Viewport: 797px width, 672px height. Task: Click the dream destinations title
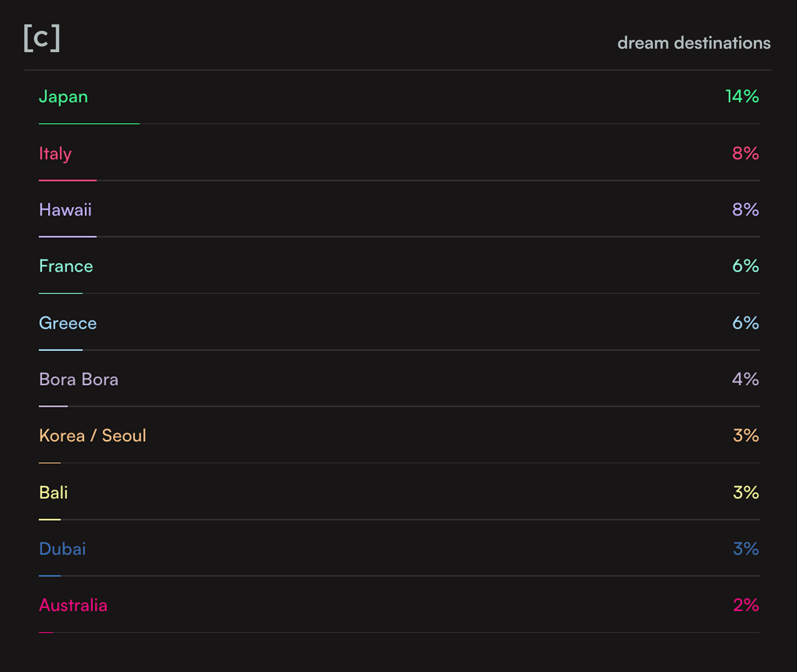tap(694, 43)
